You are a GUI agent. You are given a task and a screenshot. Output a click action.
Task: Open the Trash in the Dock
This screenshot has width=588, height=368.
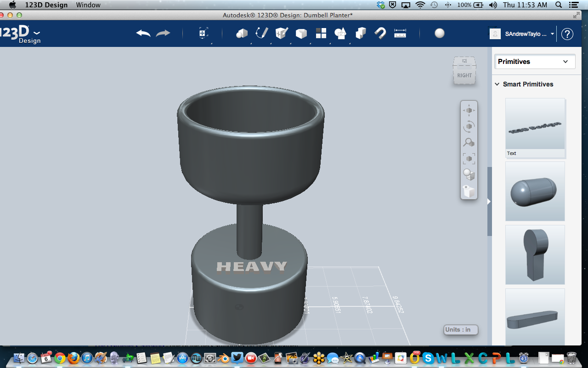point(571,357)
